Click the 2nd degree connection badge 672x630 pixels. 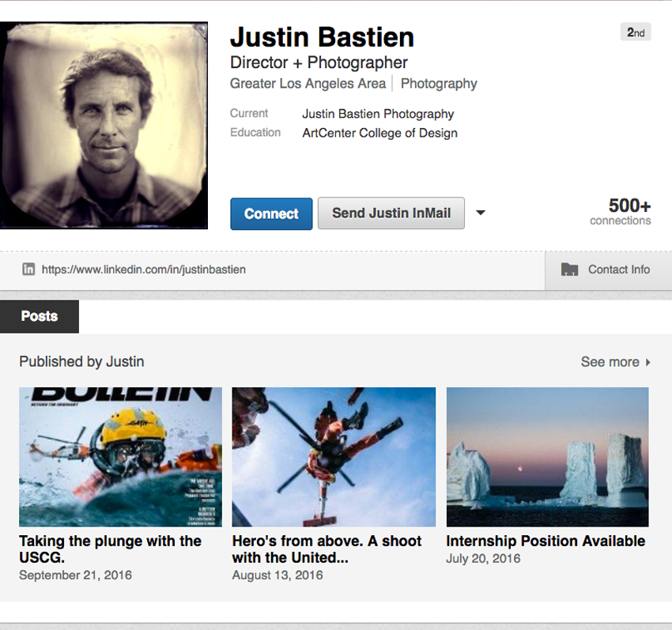[x=636, y=32]
